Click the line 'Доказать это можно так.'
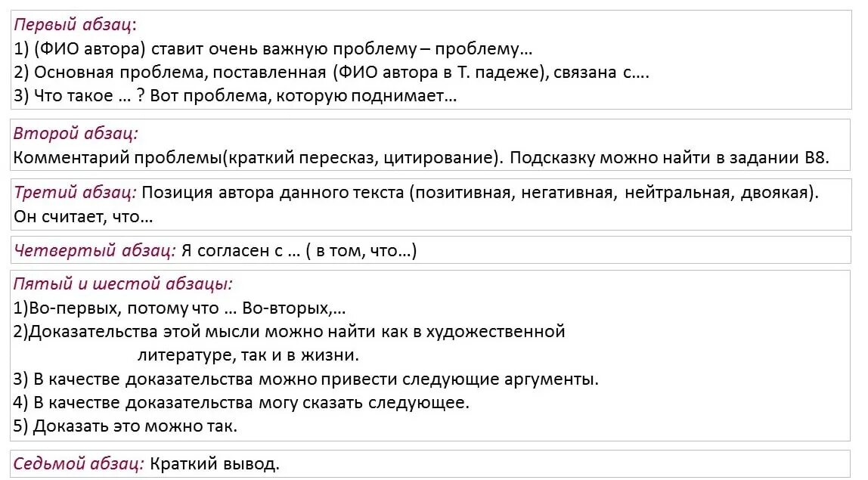Viewport: 868px width, 480px height. coord(125,426)
